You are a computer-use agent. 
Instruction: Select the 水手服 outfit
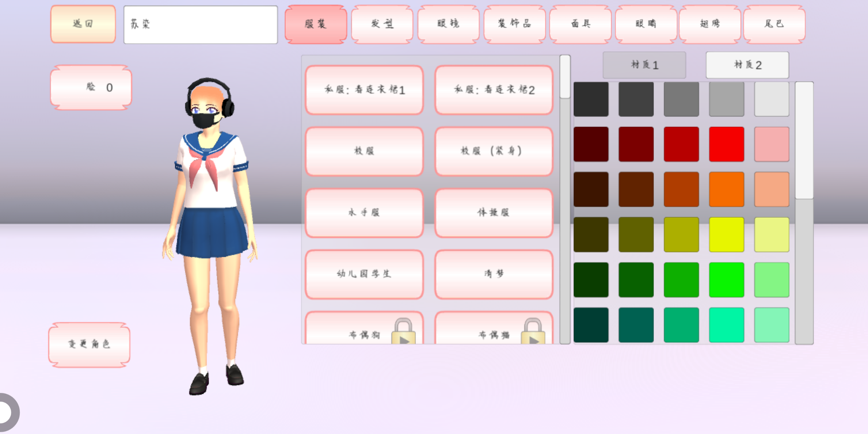[364, 213]
